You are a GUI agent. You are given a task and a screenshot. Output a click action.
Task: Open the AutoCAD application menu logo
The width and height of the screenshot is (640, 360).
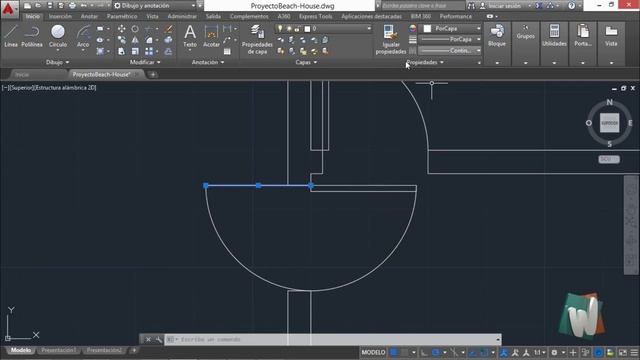pyautogui.click(x=9, y=9)
